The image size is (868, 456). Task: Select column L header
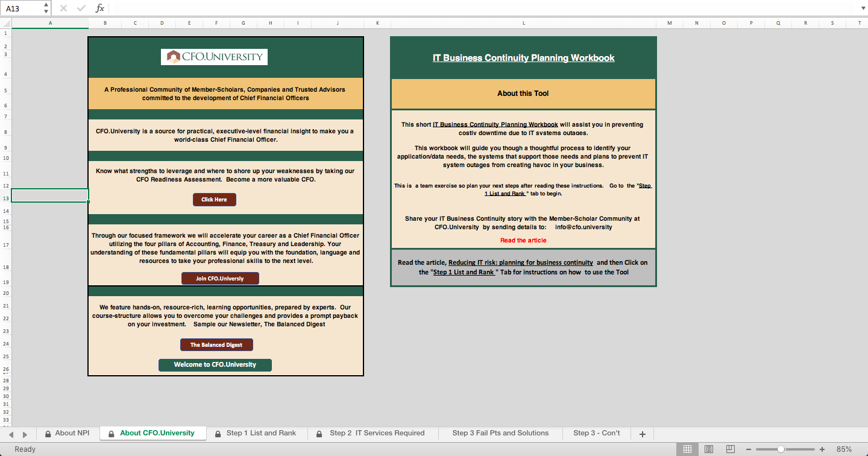tap(524, 23)
